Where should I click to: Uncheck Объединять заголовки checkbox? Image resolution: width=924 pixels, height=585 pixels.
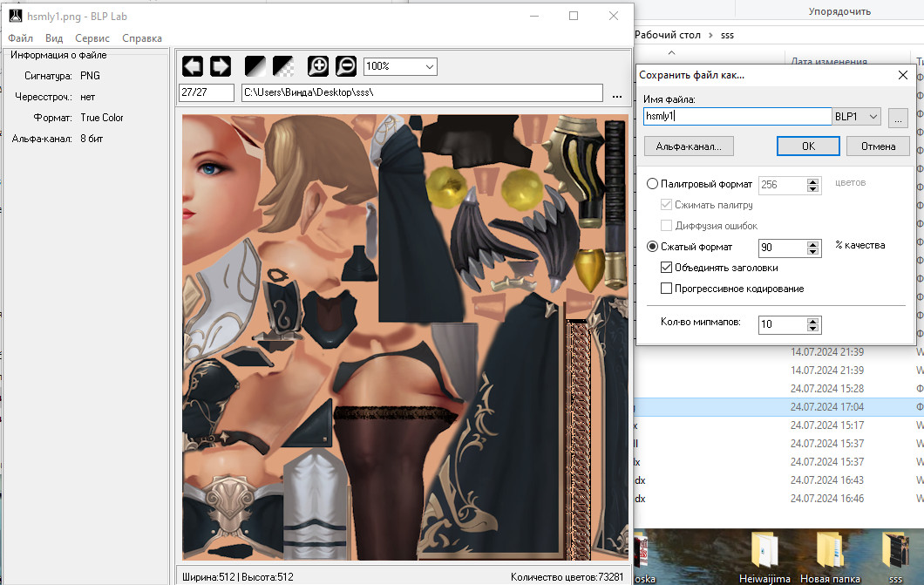[x=667, y=268]
